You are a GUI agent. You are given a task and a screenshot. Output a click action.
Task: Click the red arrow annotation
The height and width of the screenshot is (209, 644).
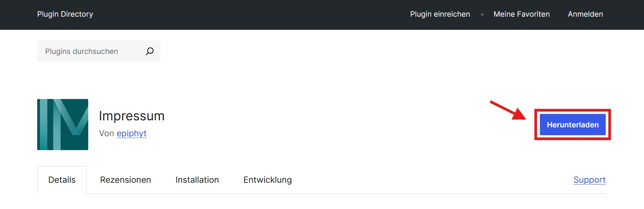point(508,110)
